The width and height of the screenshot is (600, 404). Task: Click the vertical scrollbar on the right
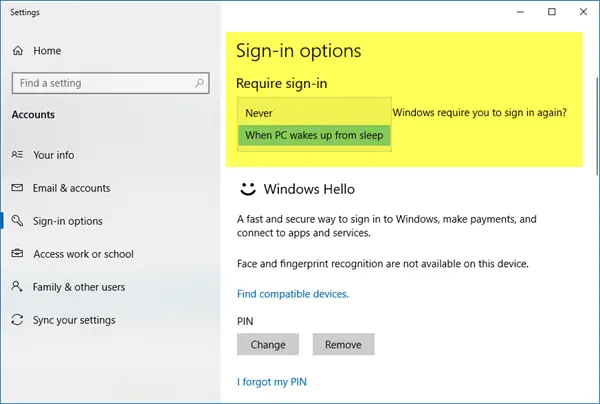pyautogui.click(x=597, y=126)
